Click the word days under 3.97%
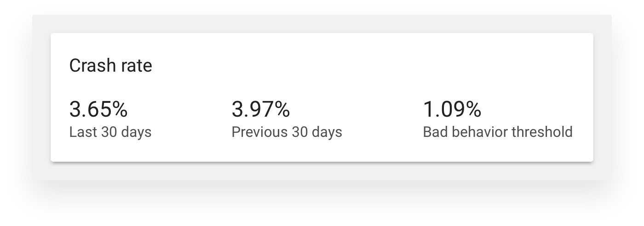 pyautogui.click(x=327, y=132)
